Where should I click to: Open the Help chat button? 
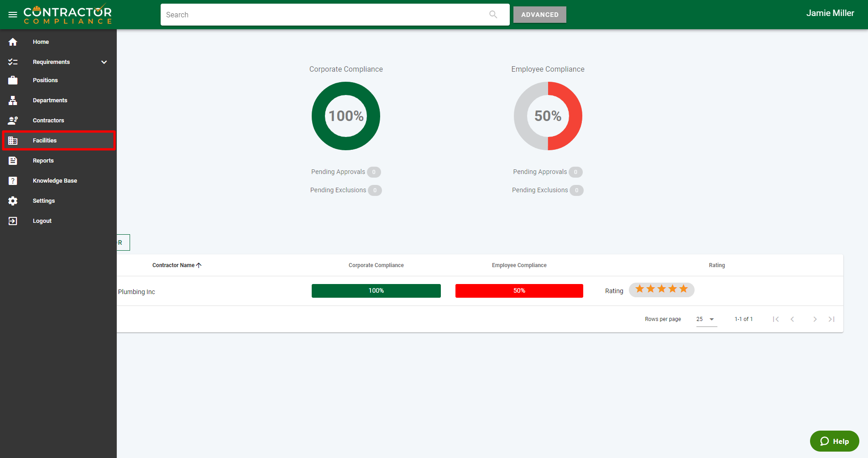click(834, 441)
